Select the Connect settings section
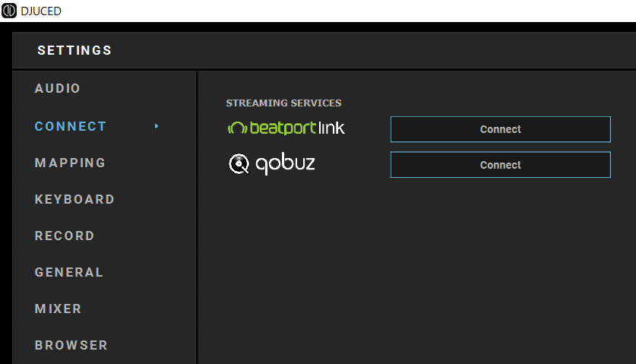 [x=71, y=126]
